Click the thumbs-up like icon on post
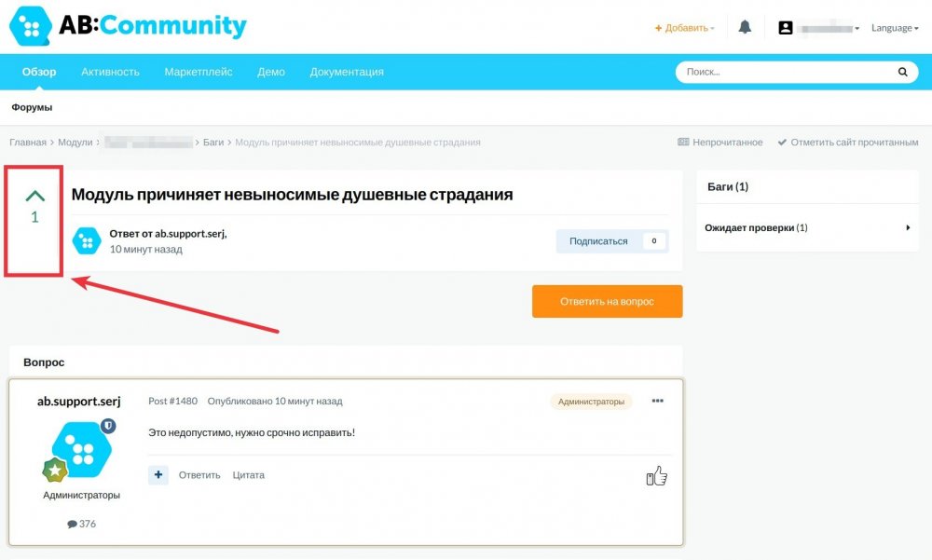932x560 pixels. [657, 477]
